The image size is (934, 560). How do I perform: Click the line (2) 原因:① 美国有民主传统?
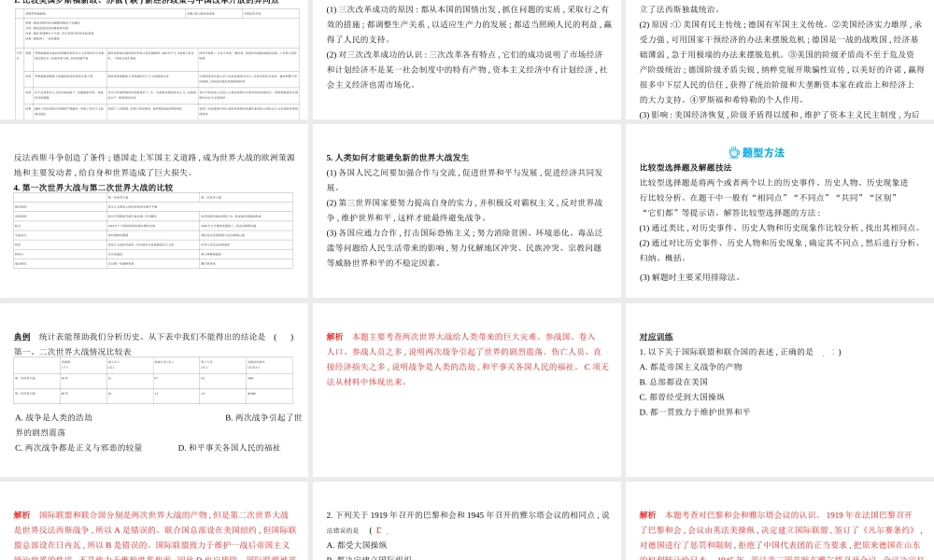pyautogui.click(x=781, y=24)
